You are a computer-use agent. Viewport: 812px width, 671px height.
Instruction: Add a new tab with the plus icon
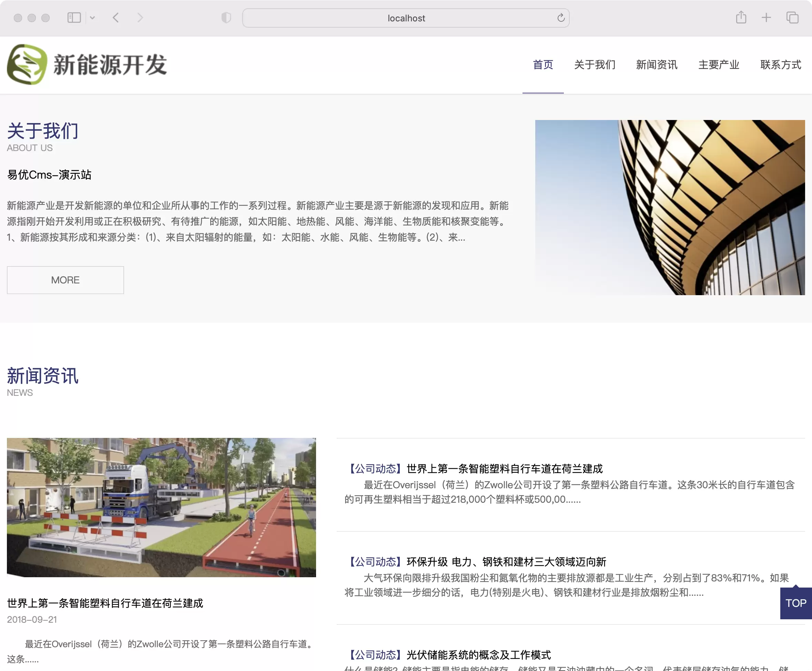(766, 17)
